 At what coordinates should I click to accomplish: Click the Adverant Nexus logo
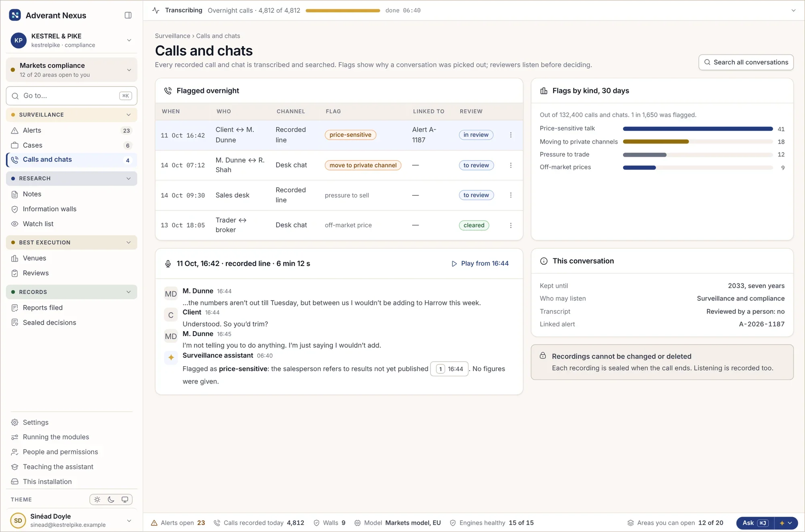tap(15, 15)
